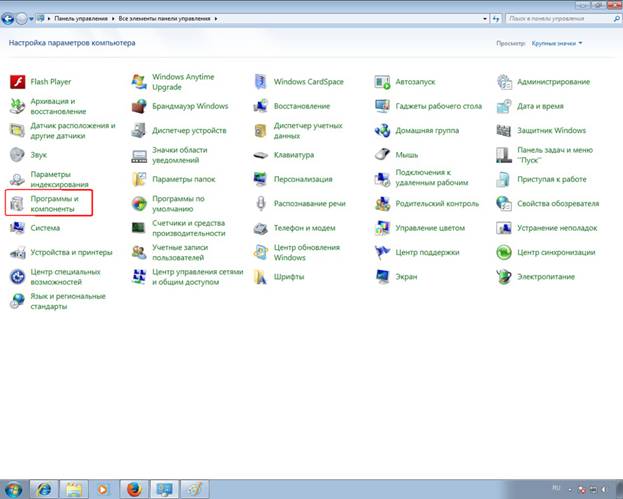The width and height of the screenshot is (623, 499).
Task: Expand arrow after Панель управления breadcrumb
Action: pos(113,19)
